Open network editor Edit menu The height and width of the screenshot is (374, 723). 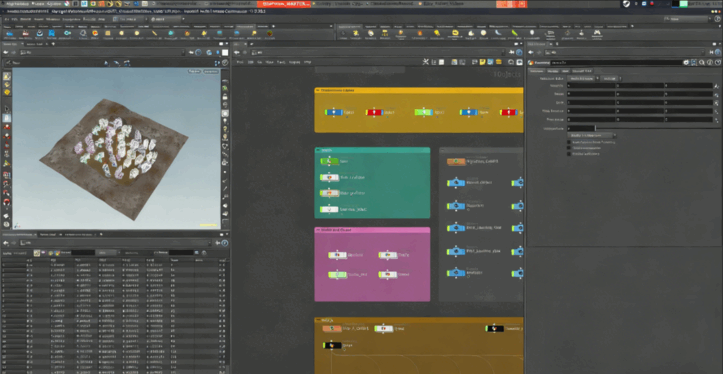[x=250, y=62]
